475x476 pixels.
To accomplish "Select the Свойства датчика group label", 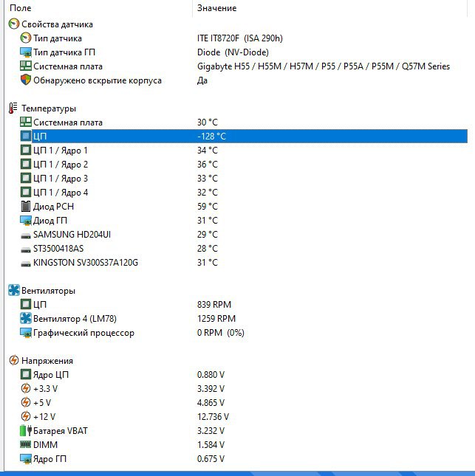I will (x=57, y=24).
